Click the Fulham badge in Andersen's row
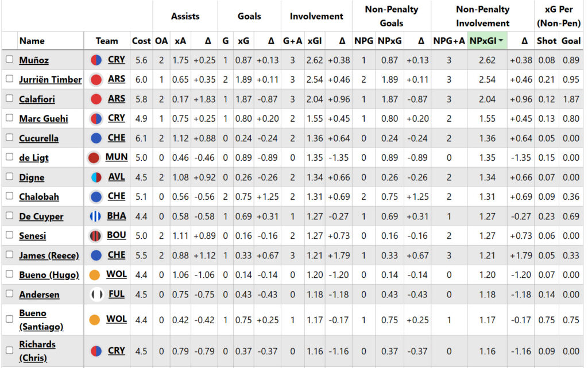 coord(96,294)
